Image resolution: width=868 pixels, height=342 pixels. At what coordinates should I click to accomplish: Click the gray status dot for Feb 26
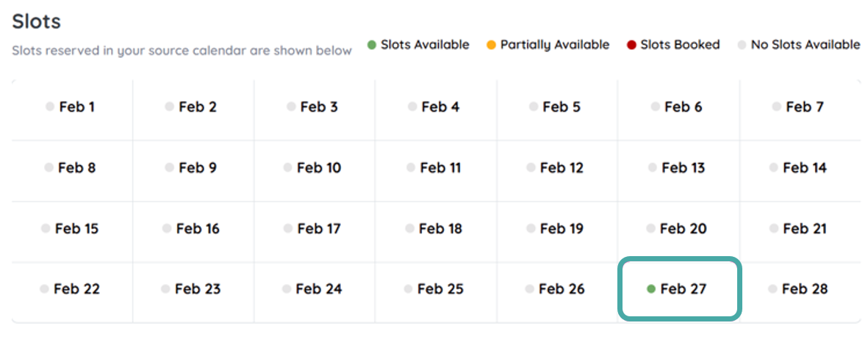[x=529, y=289]
